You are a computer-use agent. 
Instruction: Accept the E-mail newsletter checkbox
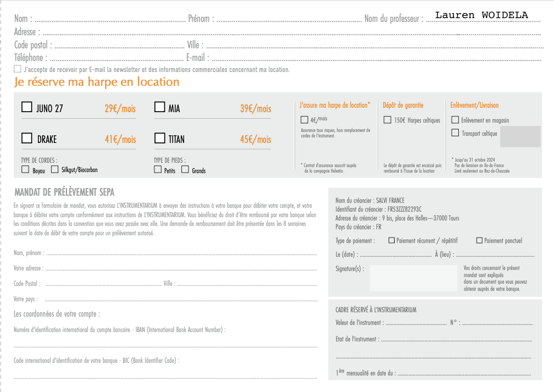tap(18, 69)
